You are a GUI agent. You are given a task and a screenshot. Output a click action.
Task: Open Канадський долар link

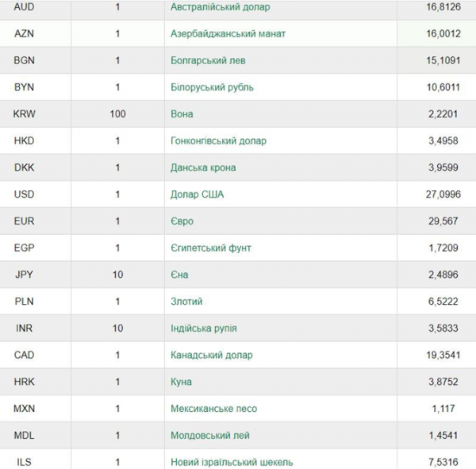212,355
